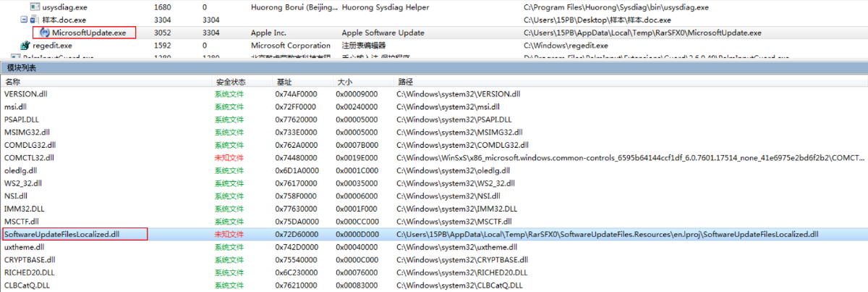This screenshot has width=868, height=292.
Task: Click 未知文件 status of SoftwareUpdateFilesLocalized.dll
Action: coord(229,234)
